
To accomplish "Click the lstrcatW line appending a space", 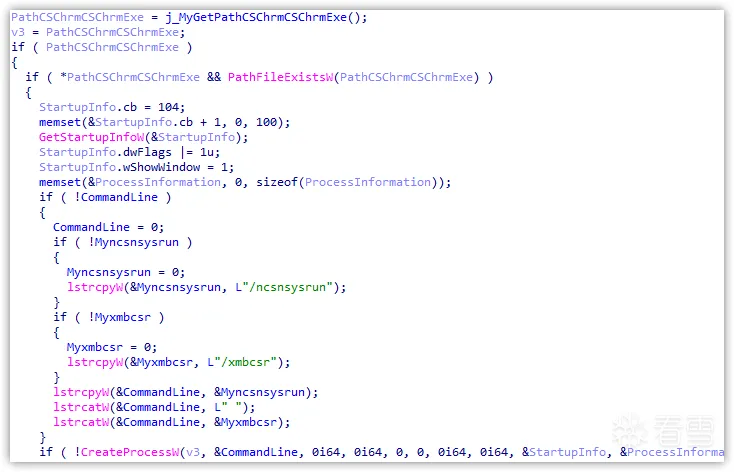I will (154, 407).
